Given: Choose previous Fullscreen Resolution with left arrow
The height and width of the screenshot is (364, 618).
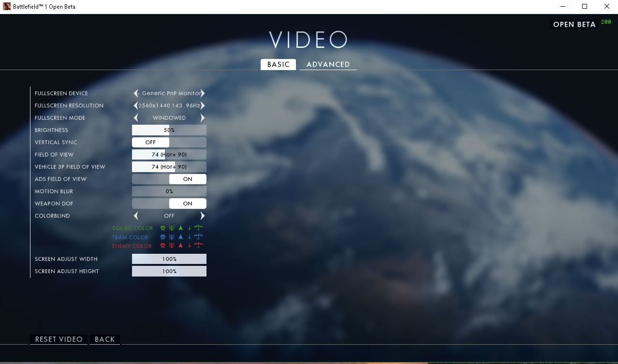Looking at the screenshot, I should coord(136,105).
